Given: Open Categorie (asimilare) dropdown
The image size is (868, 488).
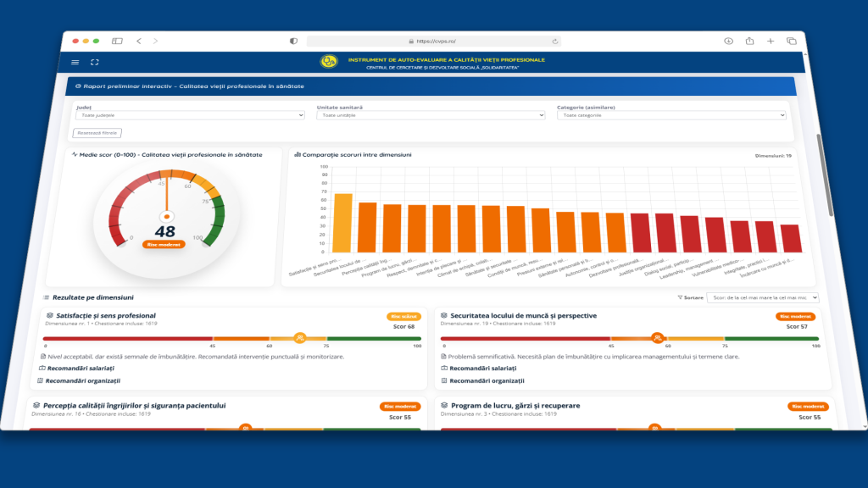Looking at the screenshot, I should [x=671, y=115].
